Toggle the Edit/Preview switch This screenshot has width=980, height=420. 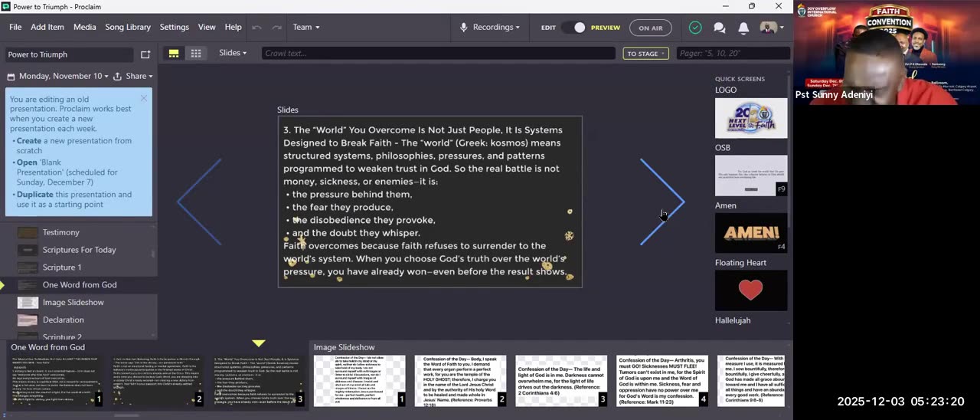point(574,28)
